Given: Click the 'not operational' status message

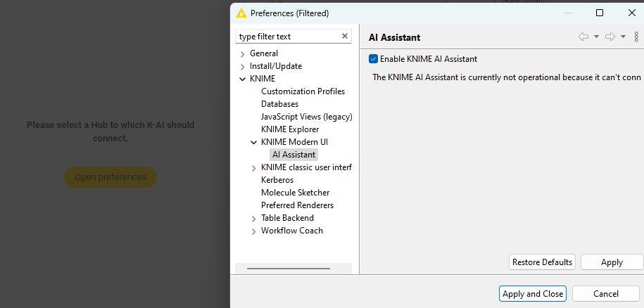Looking at the screenshot, I should [507, 77].
